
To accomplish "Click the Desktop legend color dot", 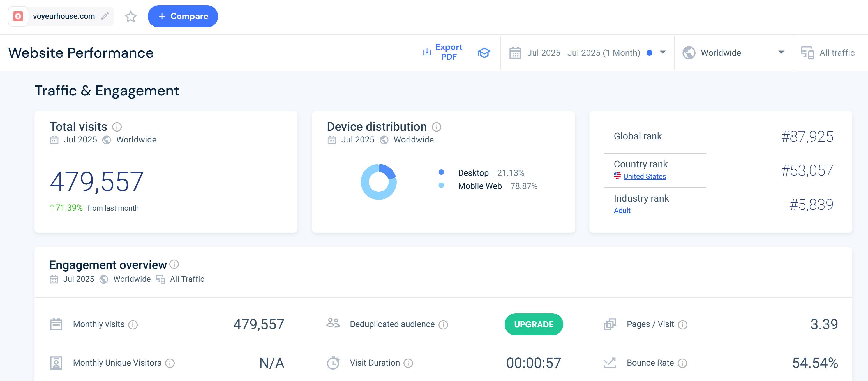I will point(441,172).
